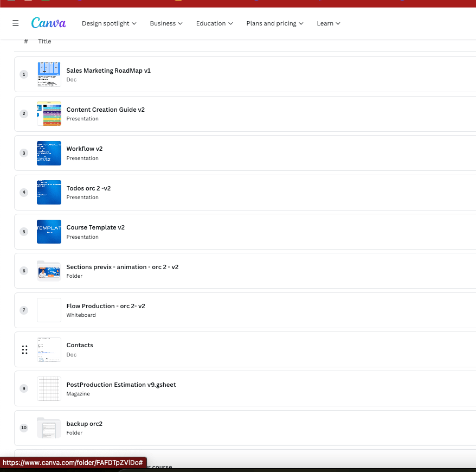Click row number 9 badge
Screen dimensions: 476x472
pyautogui.click(x=24, y=388)
